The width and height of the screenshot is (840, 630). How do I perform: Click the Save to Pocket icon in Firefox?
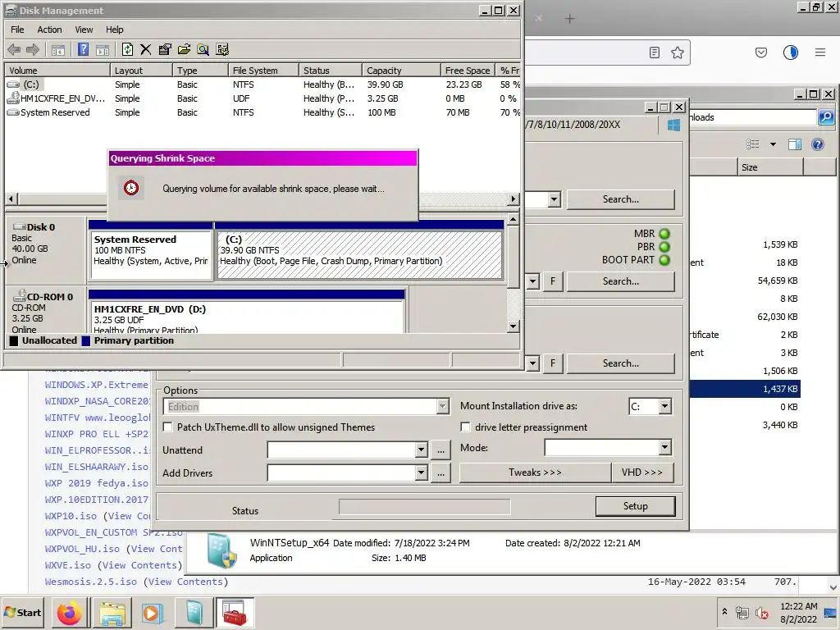click(x=760, y=52)
